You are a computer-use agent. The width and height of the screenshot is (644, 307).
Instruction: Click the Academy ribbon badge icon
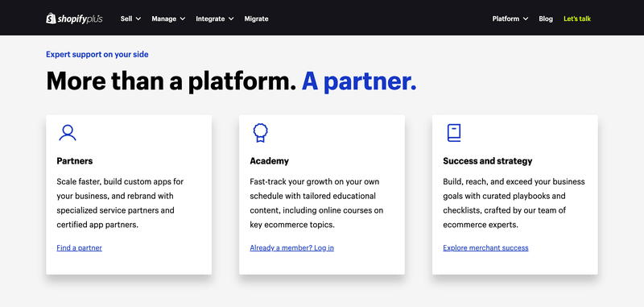point(260,133)
